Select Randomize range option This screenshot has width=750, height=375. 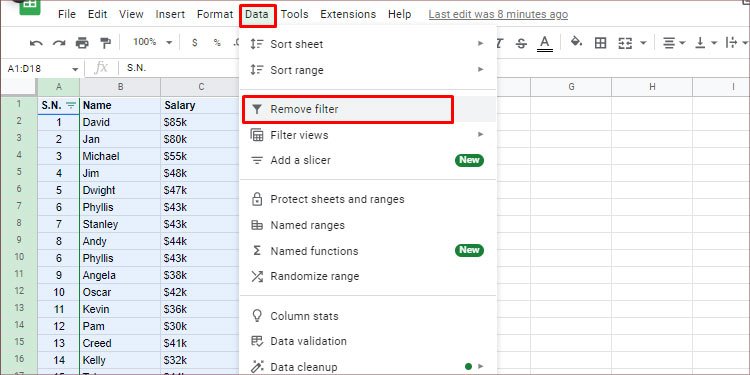[368, 276]
